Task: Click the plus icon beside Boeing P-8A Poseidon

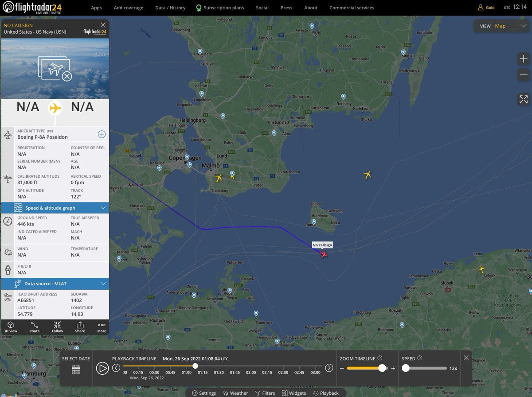Action: (x=102, y=134)
